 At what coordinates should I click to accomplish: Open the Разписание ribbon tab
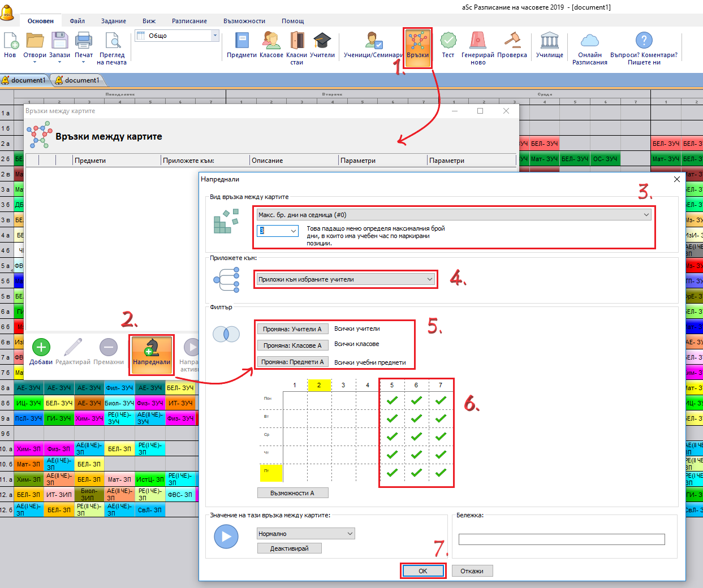pos(189,21)
